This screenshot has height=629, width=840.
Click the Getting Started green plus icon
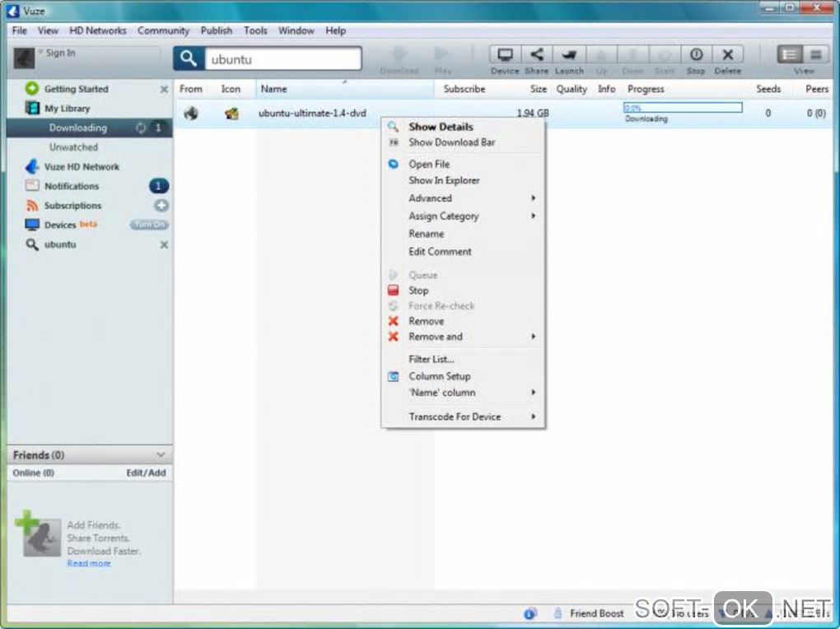click(31, 88)
